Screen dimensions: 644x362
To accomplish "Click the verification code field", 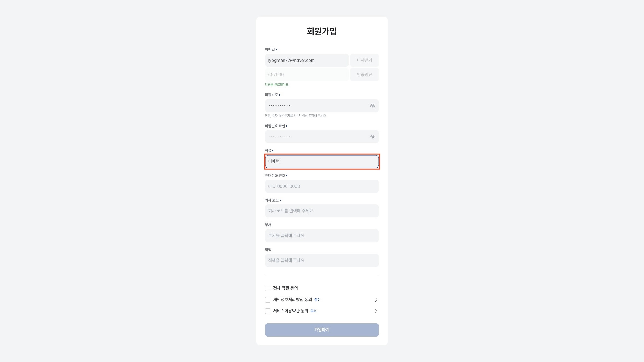I will [x=306, y=74].
